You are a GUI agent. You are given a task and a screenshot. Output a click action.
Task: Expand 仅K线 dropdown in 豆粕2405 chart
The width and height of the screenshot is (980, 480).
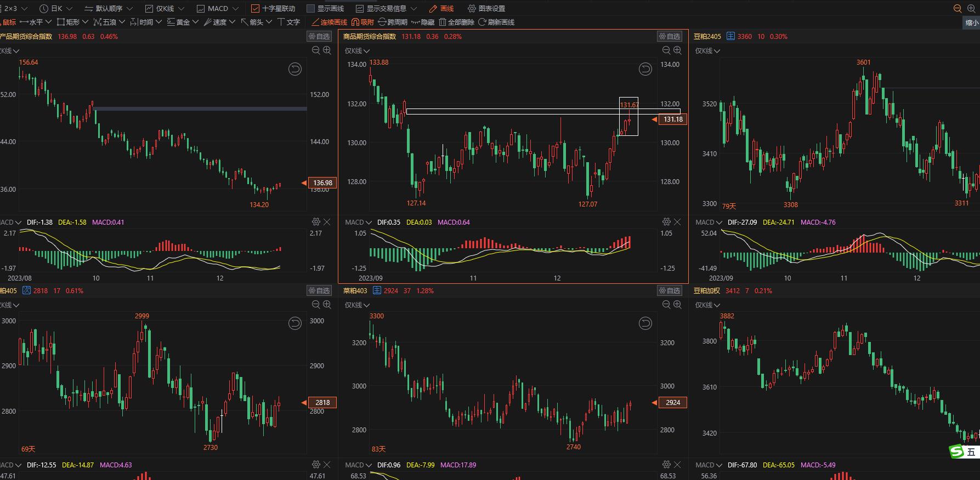[707, 51]
